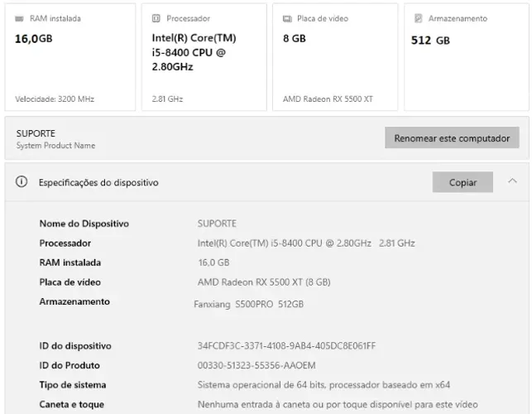Screen dimensions: 532x414
Task: Click the Armazenamento drive icon
Action: [418, 18]
